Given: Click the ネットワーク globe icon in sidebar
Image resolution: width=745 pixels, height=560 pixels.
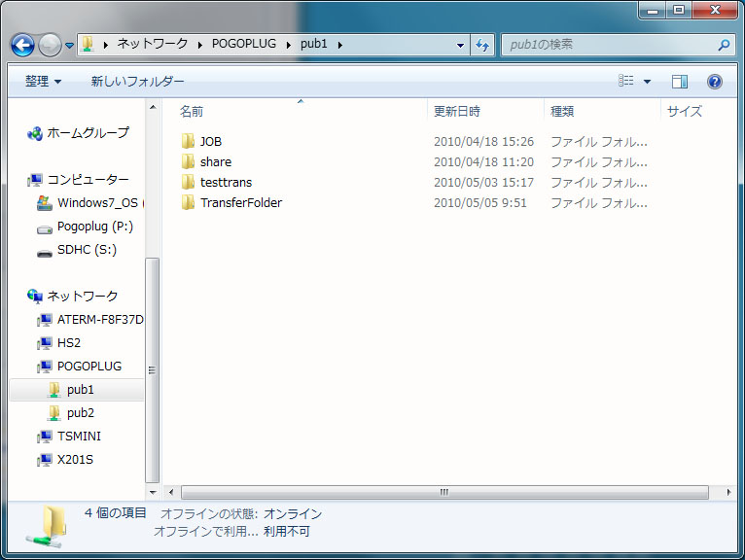Looking at the screenshot, I should 35,297.
